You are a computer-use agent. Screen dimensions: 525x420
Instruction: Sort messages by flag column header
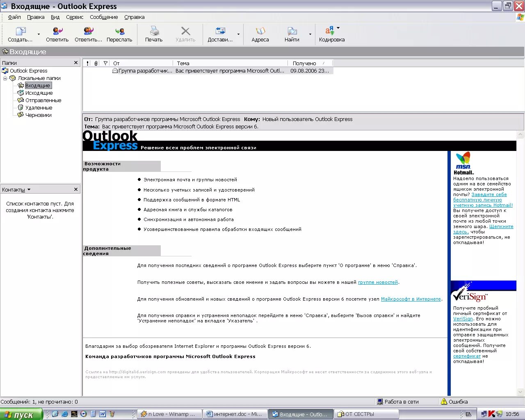105,63
